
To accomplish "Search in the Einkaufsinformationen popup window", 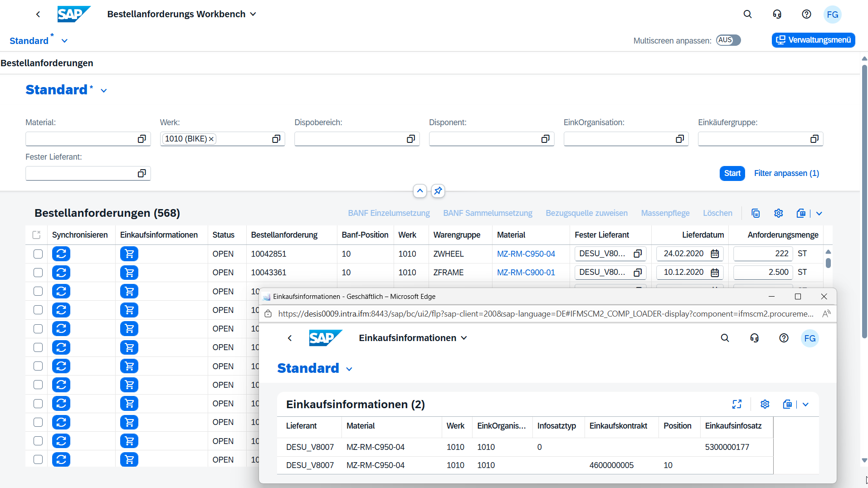I will pyautogui.click(x=725, y=338).
